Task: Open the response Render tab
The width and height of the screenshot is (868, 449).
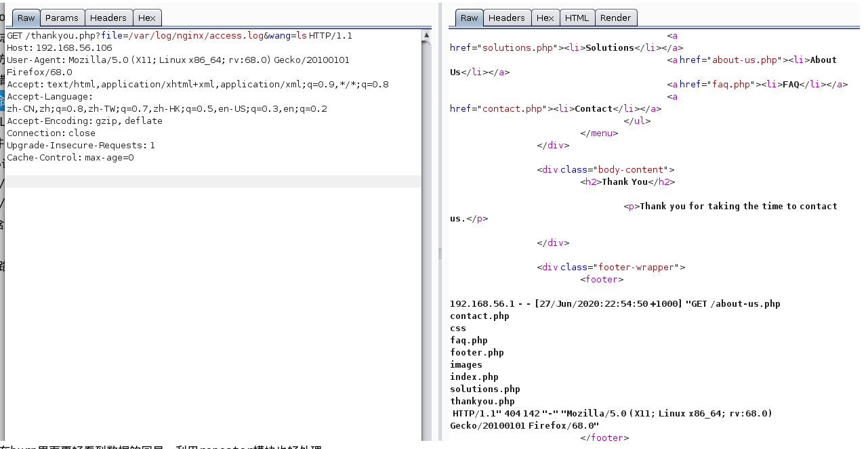Action: tap(615, 18)
